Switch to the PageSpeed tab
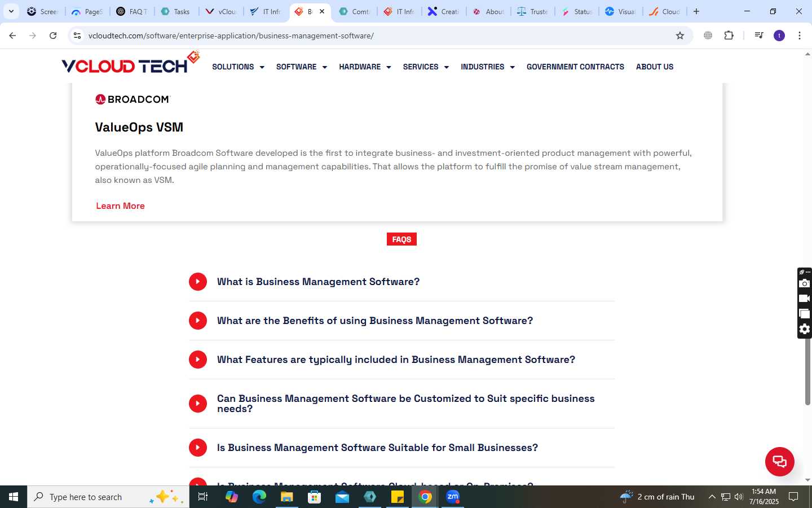Image resolution: width=812 pixels, height=508 pixels. (87, 11)
